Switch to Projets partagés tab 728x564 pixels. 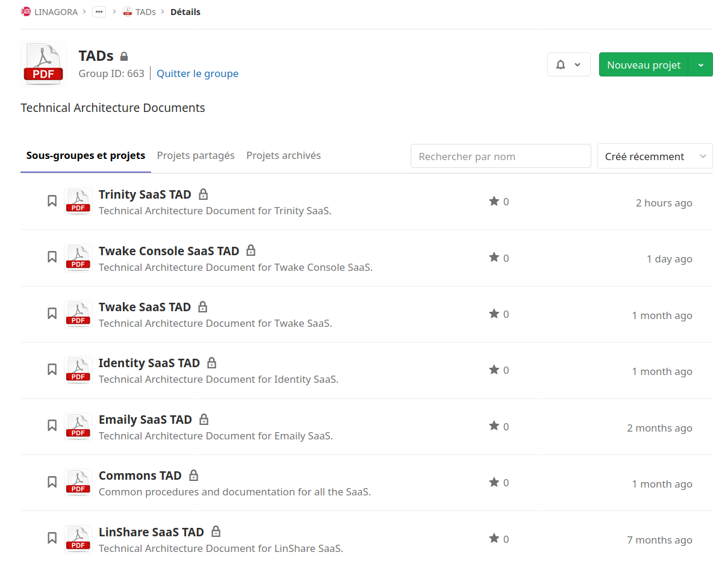pyautogui.click(x=196, y=155)
